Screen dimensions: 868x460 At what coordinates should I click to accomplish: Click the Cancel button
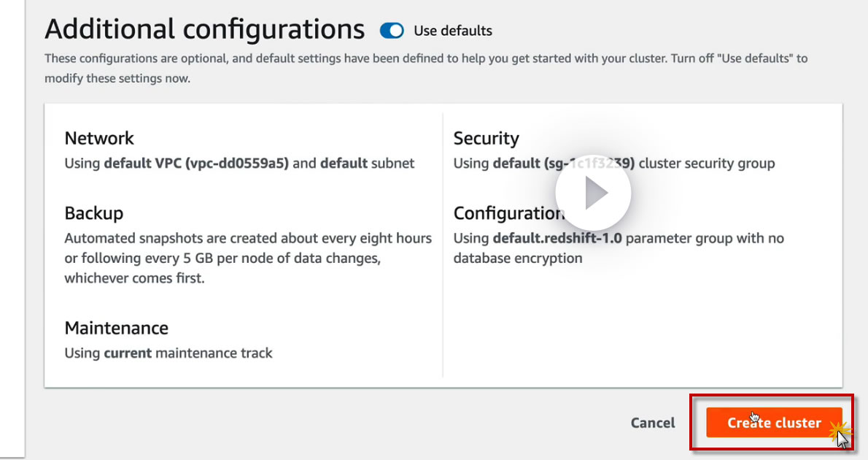[653, 423]
